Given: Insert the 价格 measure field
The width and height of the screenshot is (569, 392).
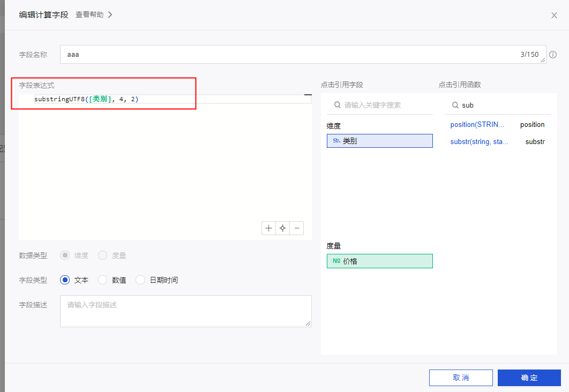Looking at the screenshot, I should click(x=380, y=261).
